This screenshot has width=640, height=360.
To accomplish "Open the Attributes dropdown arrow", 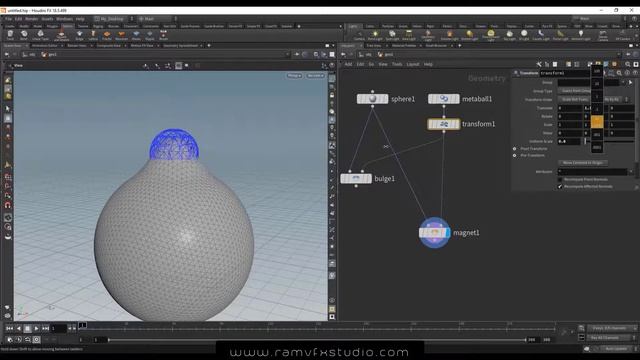I will [x=631, y=172].
